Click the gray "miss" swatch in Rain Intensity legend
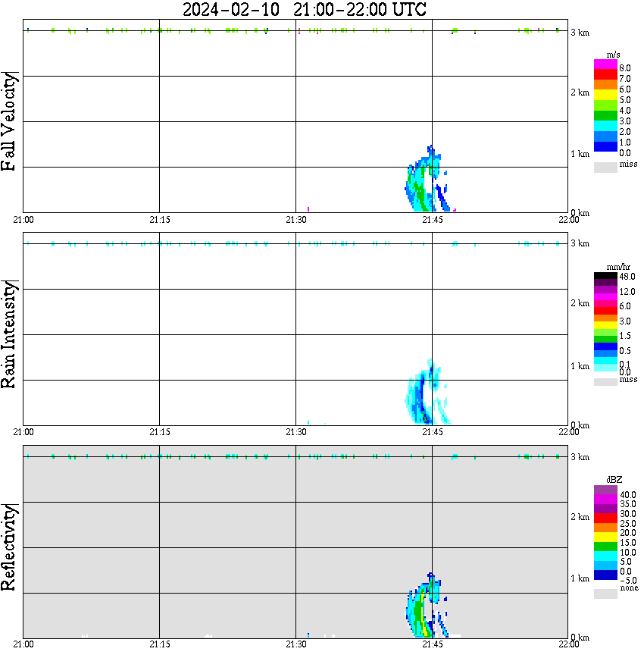The image size is (644, 658). [x=605, y=382]
